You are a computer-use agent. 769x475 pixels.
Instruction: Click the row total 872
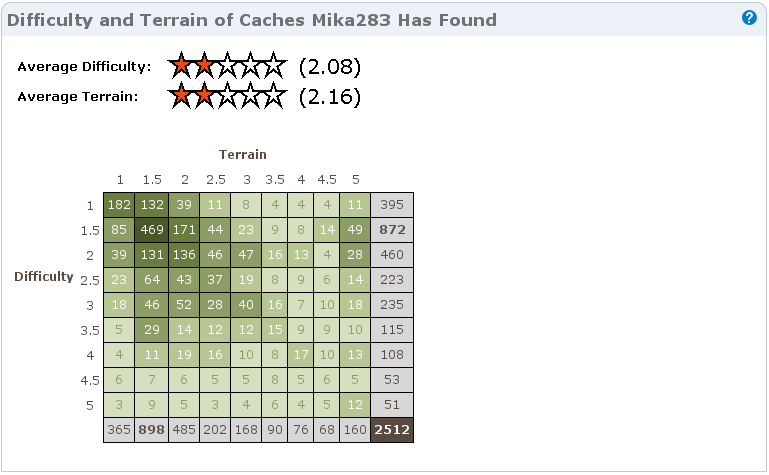point(392,230)
